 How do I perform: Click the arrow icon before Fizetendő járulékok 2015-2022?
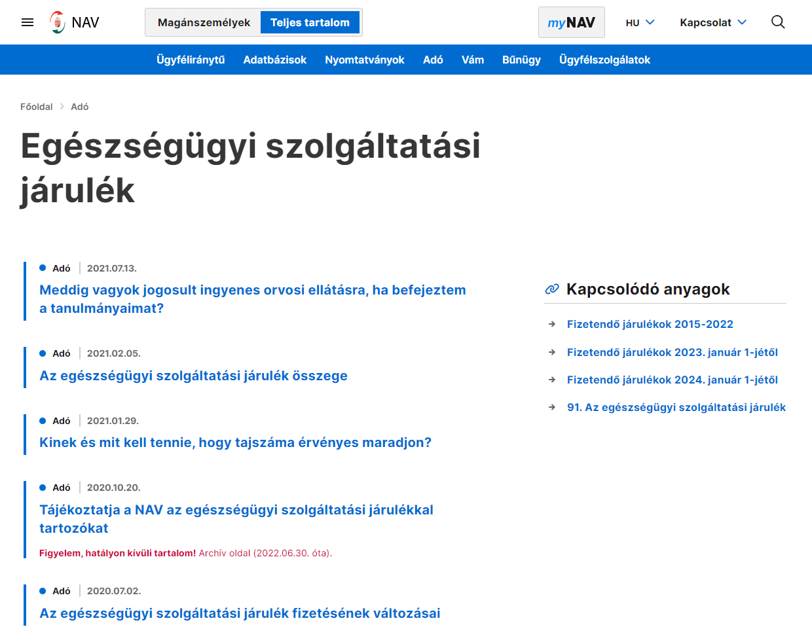point(552,324)
